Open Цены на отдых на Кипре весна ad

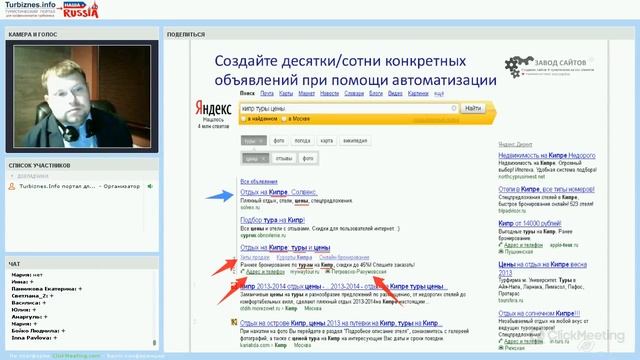pyautogui.click(x=542, y=269)
